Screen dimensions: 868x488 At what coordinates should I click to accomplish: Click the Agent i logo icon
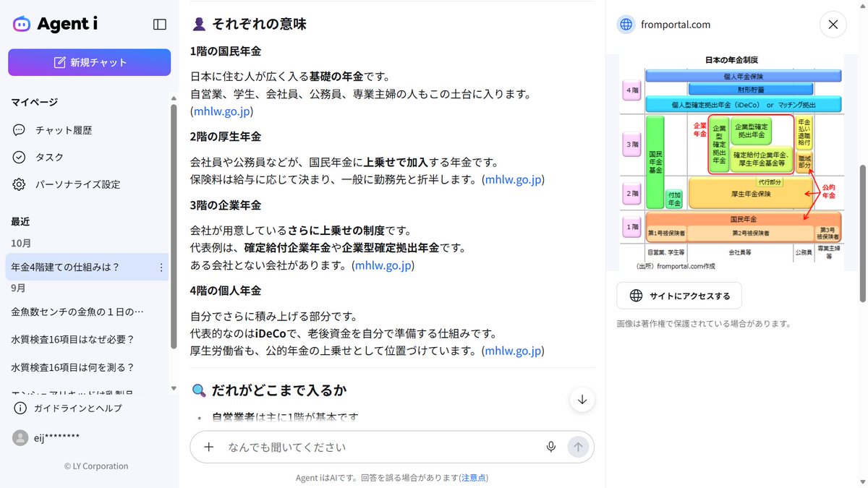click(22, 24)
